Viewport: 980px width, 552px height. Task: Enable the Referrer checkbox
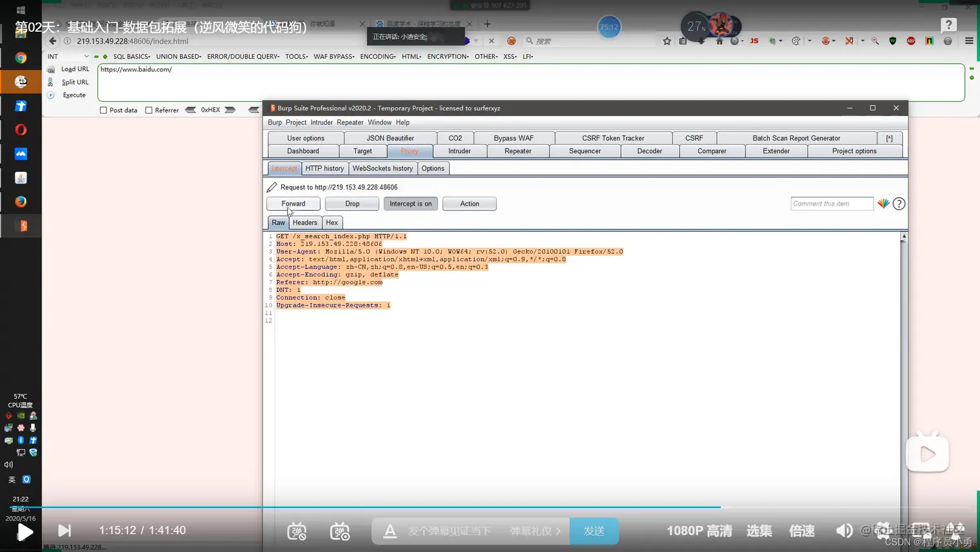(148, 110)
